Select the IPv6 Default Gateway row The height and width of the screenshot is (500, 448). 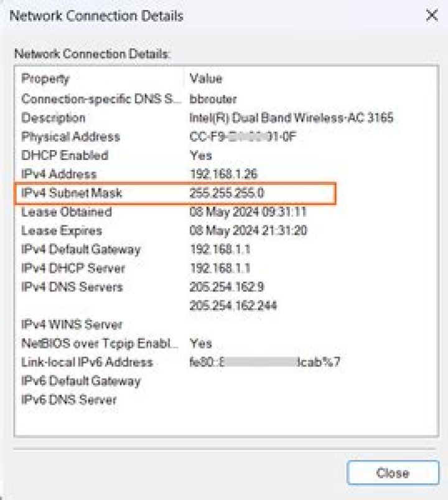click(x=81, y=381)
